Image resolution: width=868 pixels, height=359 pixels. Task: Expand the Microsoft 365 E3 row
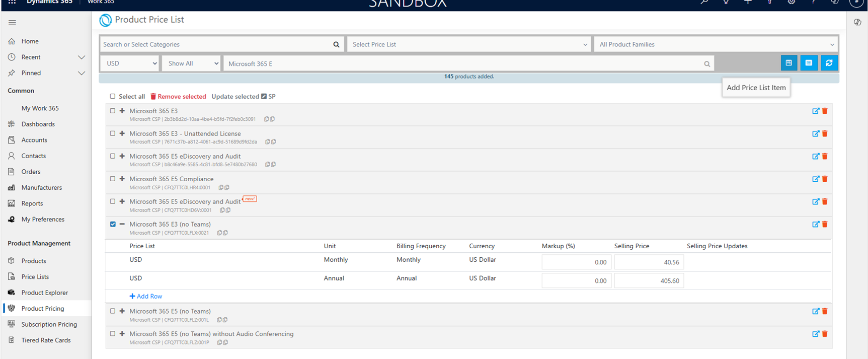[122, 111]
